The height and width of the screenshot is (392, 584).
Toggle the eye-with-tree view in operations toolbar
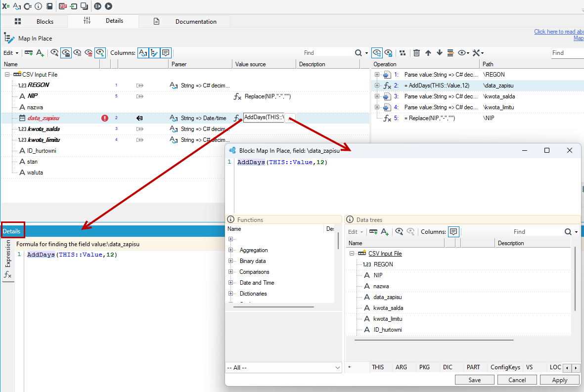(377, 53)
